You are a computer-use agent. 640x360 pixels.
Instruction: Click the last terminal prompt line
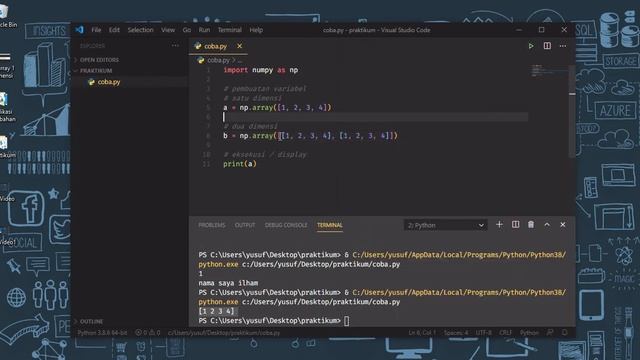point(274,321)
